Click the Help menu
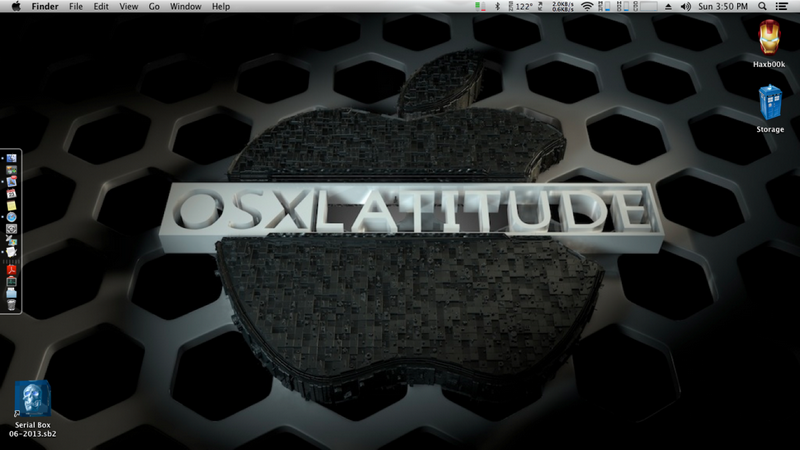Viewport: 800px width, 450px height. pos(221,7)
